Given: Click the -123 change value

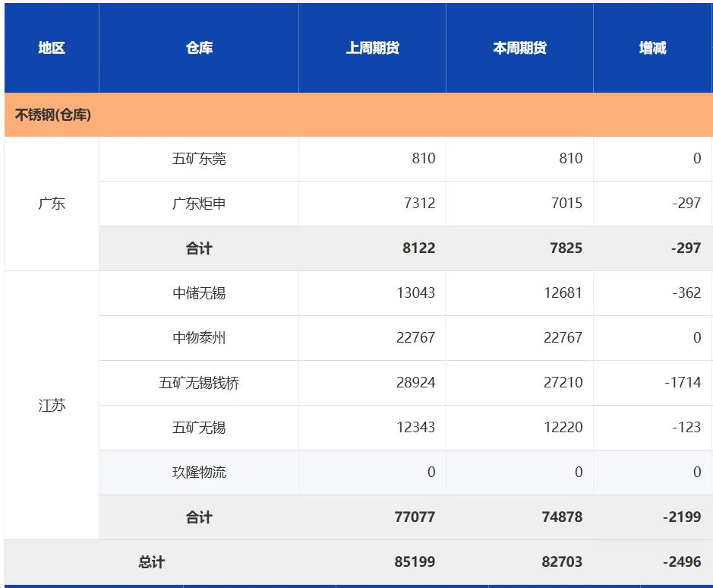Looking at the screenshot, I should (686, 428).
